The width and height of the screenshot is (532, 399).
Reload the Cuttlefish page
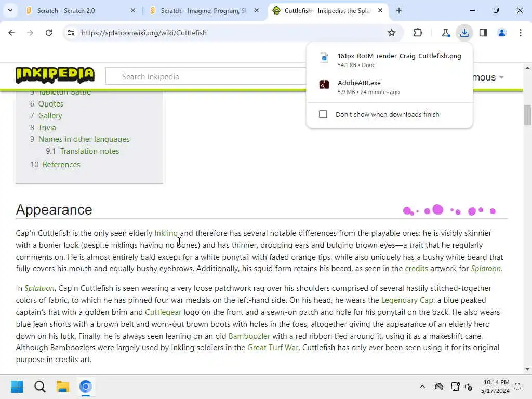click(x=49, y=33)
